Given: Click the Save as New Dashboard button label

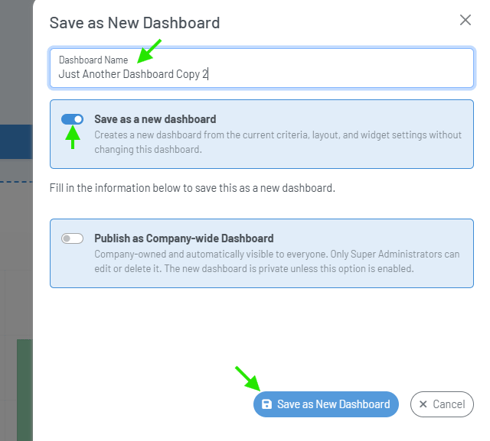Looking at the screenshot, I should (x=334, y=404).
